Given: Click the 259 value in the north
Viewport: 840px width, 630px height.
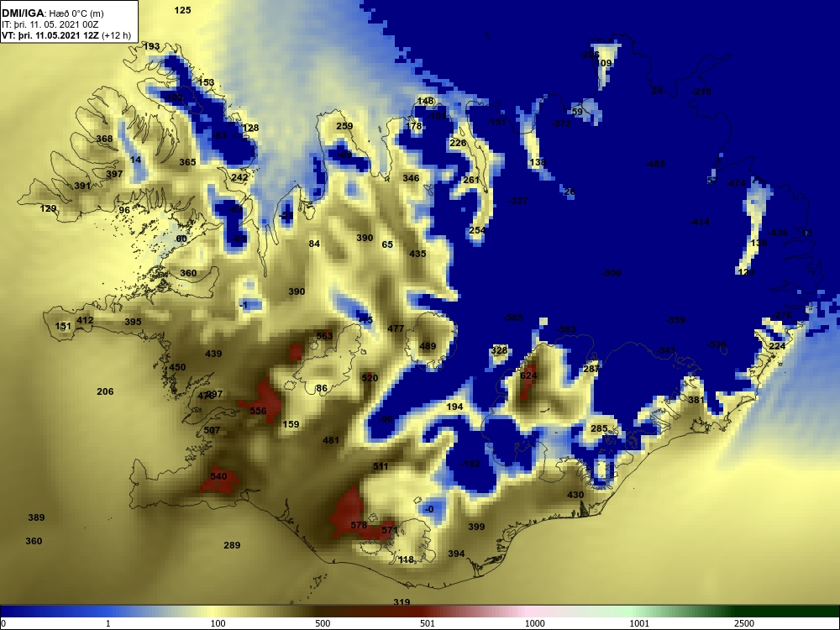Looking at the screenshot, I should (344, 127).
